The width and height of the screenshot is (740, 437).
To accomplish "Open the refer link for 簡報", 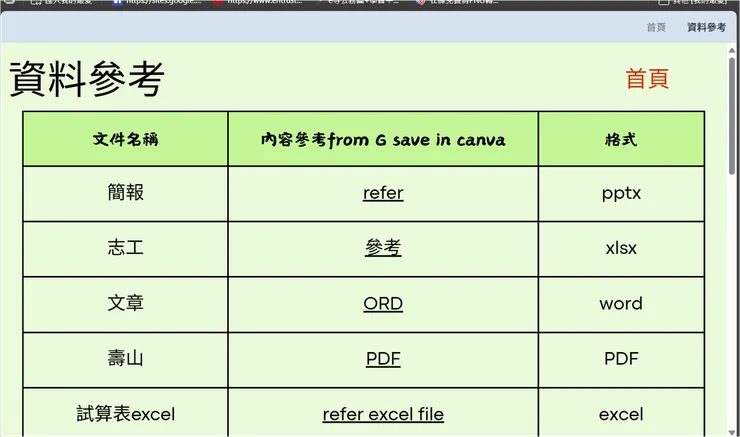I will (x=383, y=193).
